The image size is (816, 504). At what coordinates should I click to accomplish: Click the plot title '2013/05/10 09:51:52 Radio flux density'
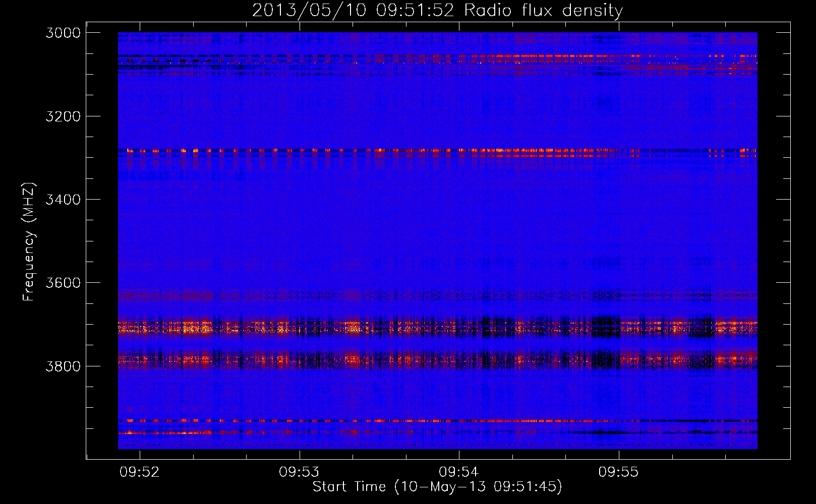click(437, 11)
